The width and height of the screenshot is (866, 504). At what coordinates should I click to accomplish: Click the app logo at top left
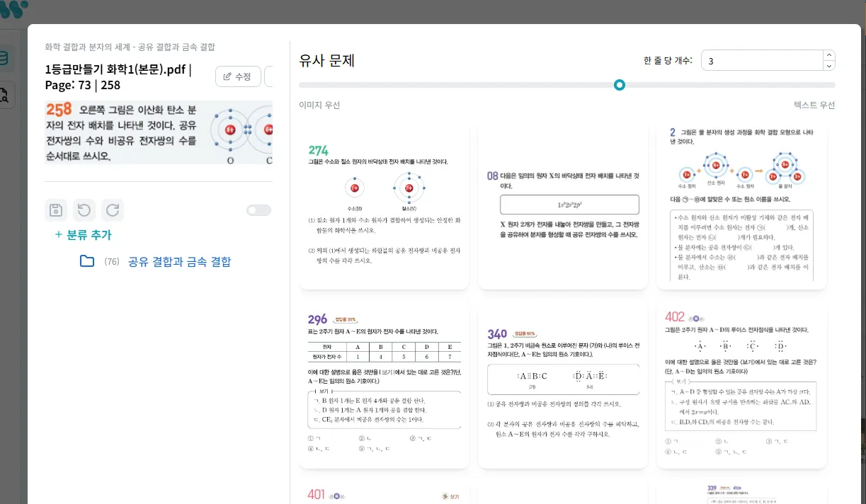coord(14,10)
